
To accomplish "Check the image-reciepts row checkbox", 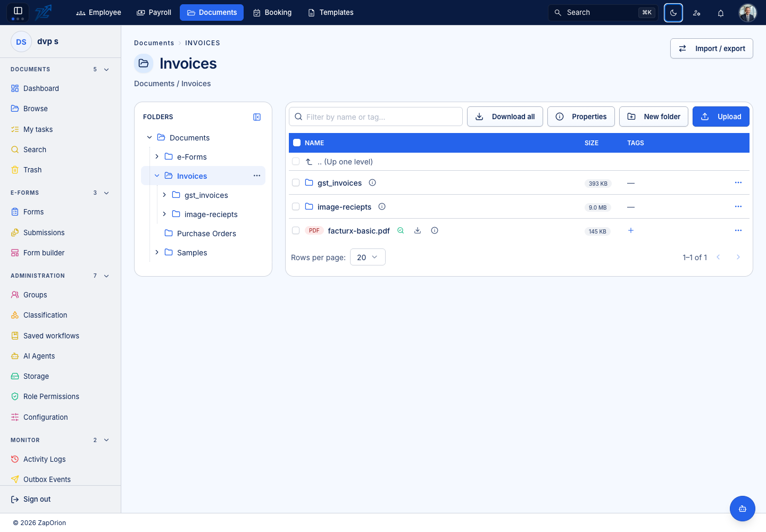I will pos(296,206).
